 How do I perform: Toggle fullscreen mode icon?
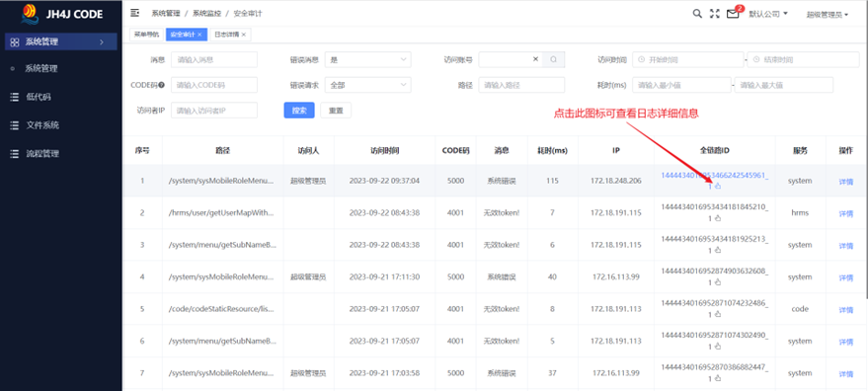715,14
